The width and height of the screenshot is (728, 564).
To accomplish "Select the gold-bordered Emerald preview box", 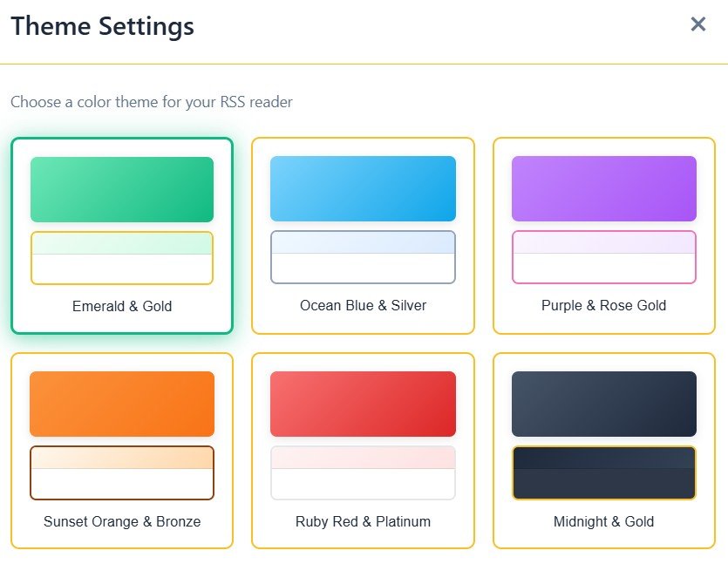I will (x=122, y=258).
